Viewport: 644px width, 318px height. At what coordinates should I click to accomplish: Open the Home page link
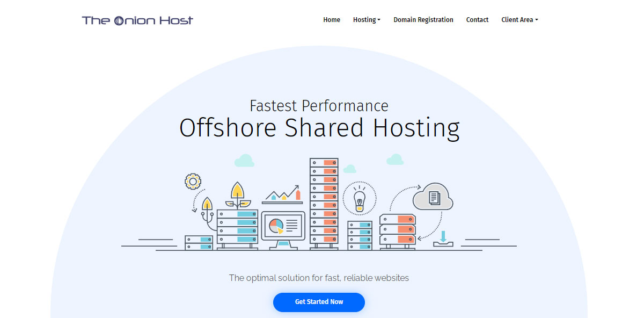332,20
